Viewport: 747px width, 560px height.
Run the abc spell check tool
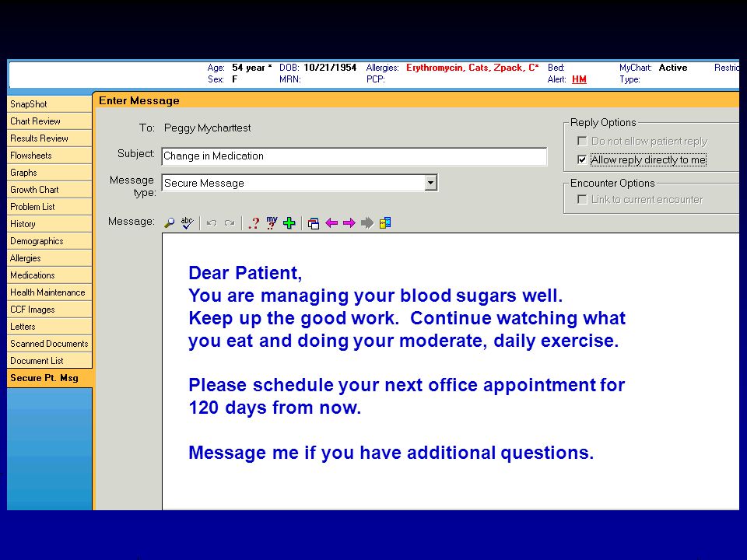click(188, 223)
